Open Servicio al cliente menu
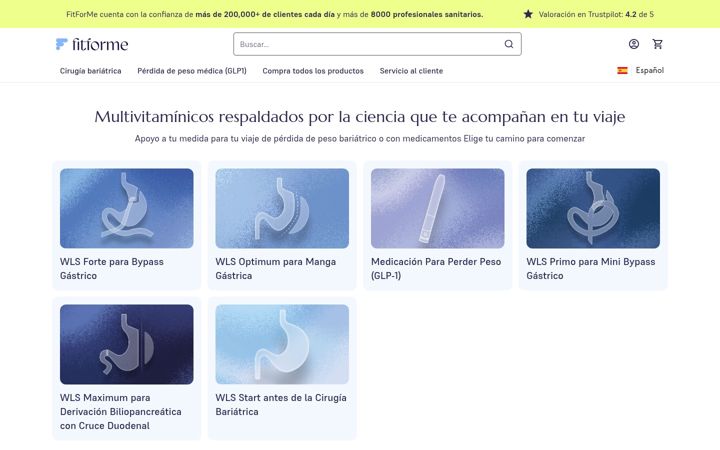 pos(411,71)
